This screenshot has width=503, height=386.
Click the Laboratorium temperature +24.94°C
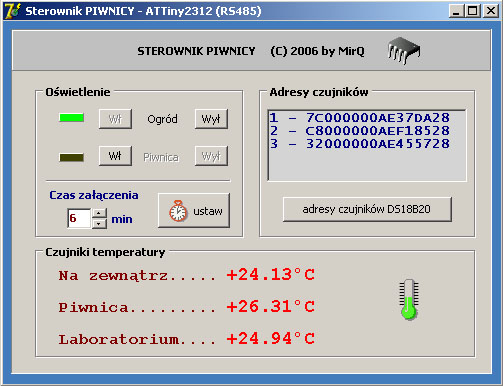point(271,339)
